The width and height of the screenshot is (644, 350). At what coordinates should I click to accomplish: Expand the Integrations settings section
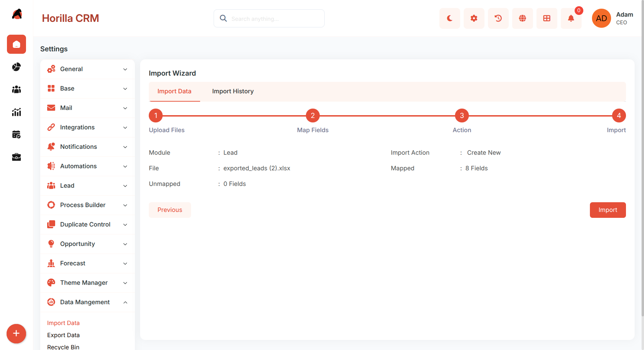(x=87, y=127)
